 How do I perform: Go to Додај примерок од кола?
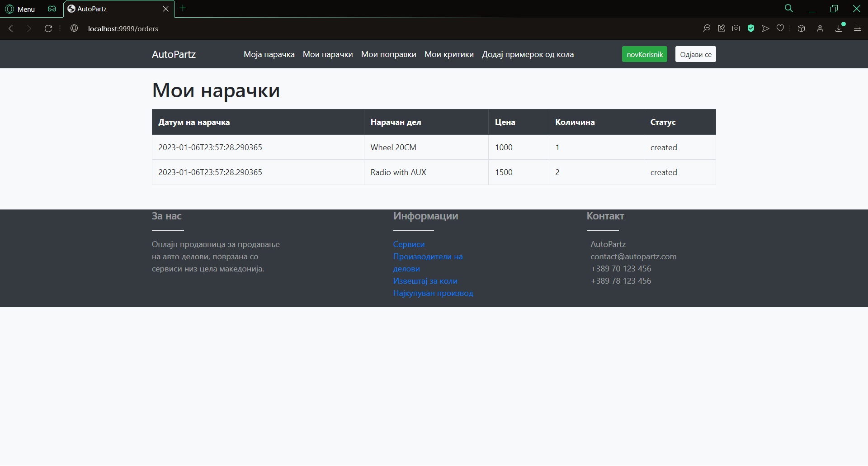pyautogui.click(x=528, y=54)
